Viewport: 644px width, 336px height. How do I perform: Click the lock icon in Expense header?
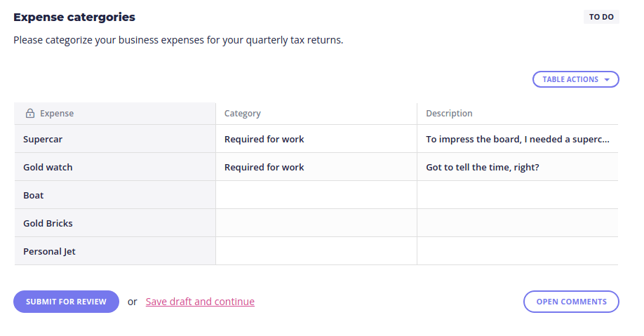tap(30, 114)
